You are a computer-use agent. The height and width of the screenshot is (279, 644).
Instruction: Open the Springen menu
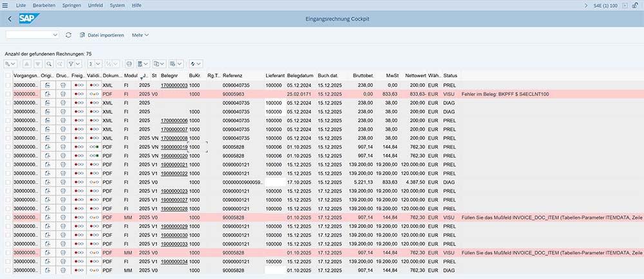click(72, 5)
